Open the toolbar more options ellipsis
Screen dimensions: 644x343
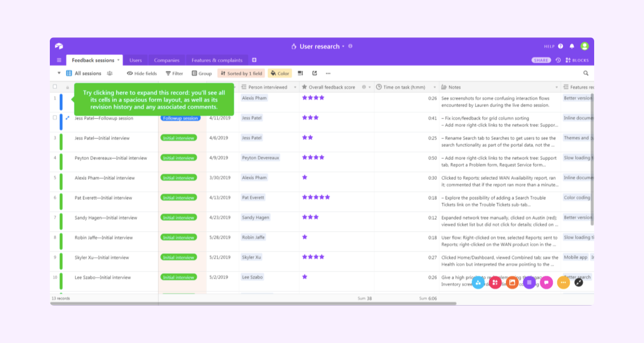[328, 73]
